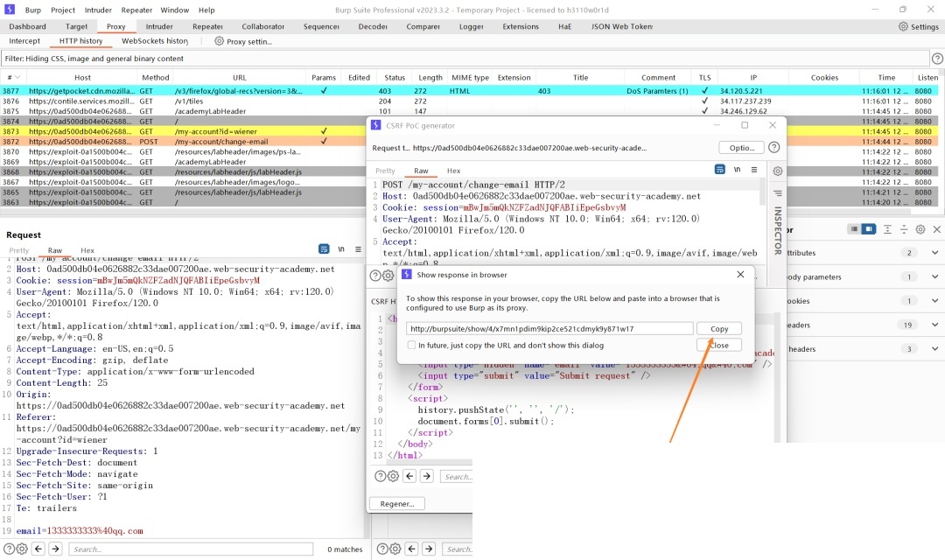Toggle message wrap icon in CSRF PoC request editor
The image size is (945, 560).
coord(719,170)
